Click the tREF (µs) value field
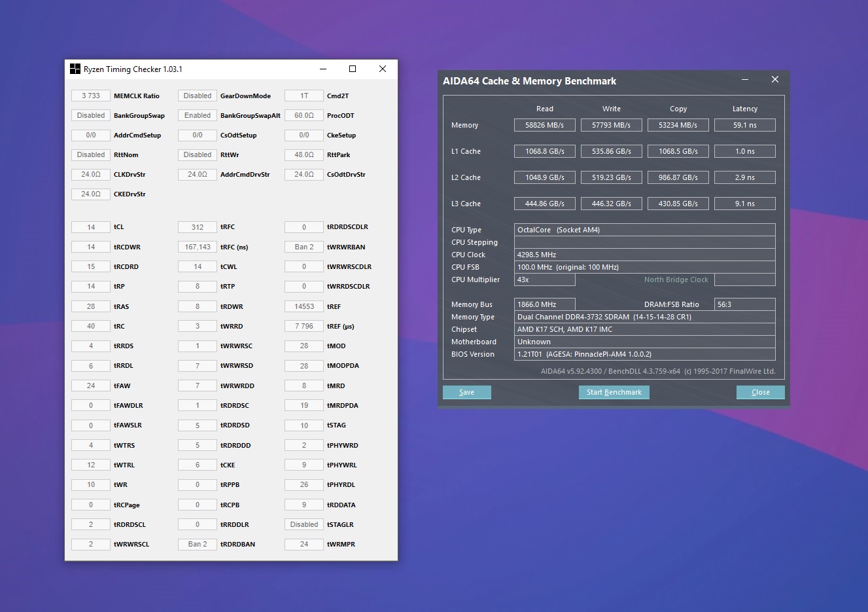Image resolution: width=868 pixels, height=612 pixels. pyautogui.click(x=304, y=326)
